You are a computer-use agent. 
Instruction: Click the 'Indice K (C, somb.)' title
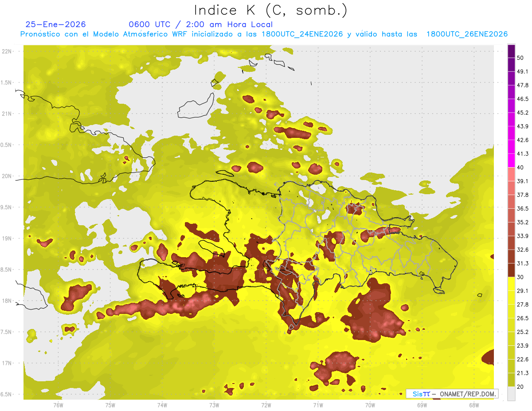pos(271,11)
